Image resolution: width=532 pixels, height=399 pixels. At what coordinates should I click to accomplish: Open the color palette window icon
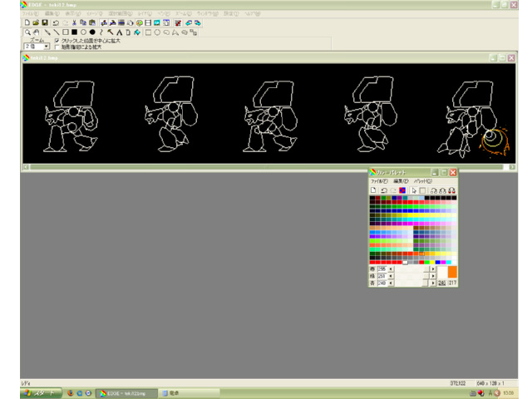(139, 22)
